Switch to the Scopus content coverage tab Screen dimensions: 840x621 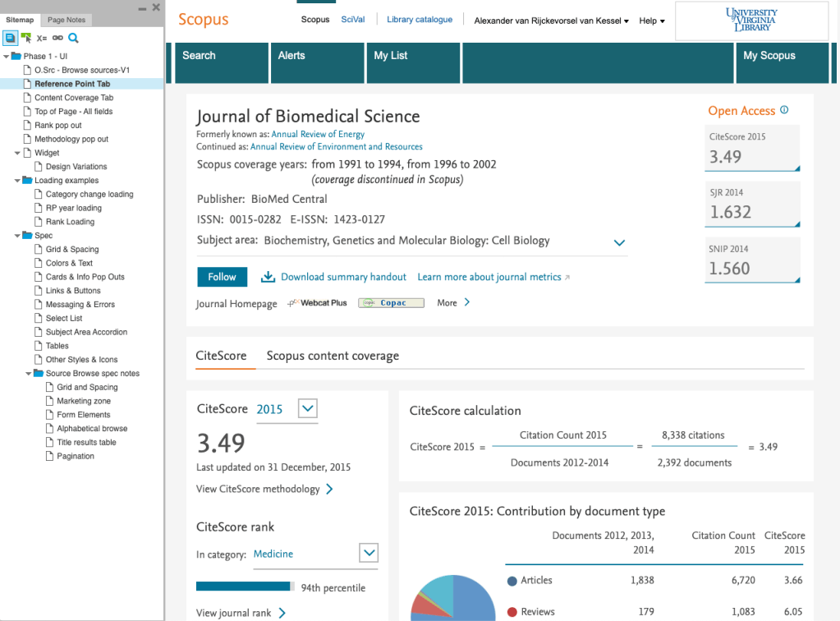(x=333, y=356)
